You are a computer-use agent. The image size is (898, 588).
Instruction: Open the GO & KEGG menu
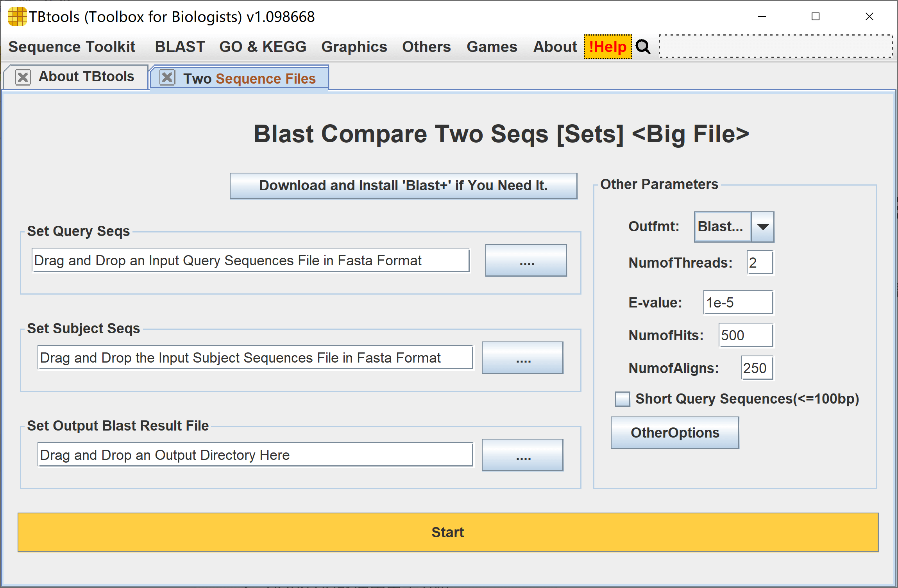[263, 47]
